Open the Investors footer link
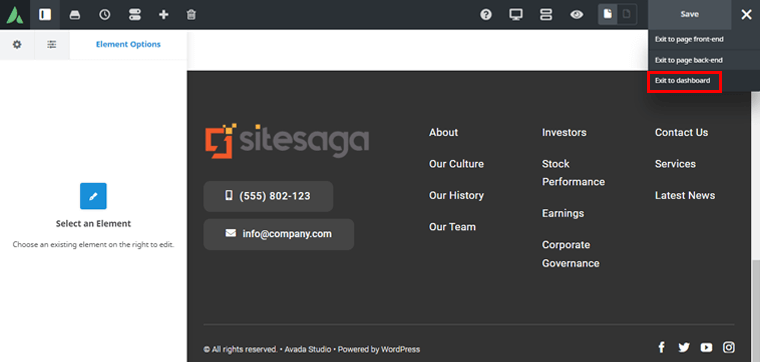The image size is (760, 362). tap(564, 132)
